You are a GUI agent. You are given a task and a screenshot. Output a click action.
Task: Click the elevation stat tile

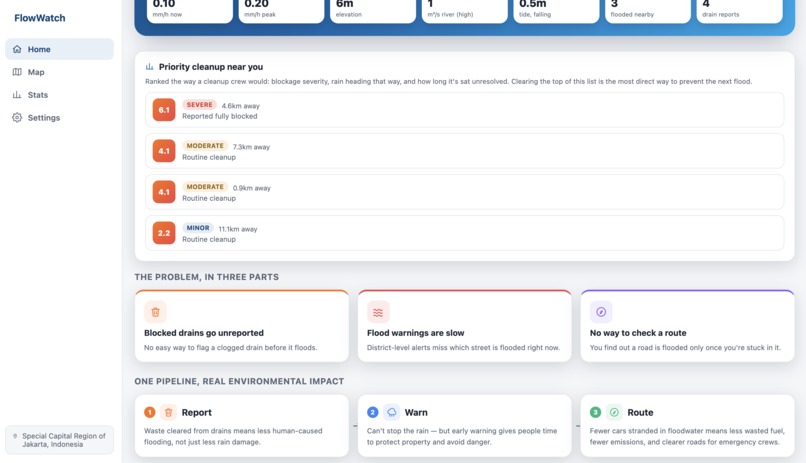[373, 10]
